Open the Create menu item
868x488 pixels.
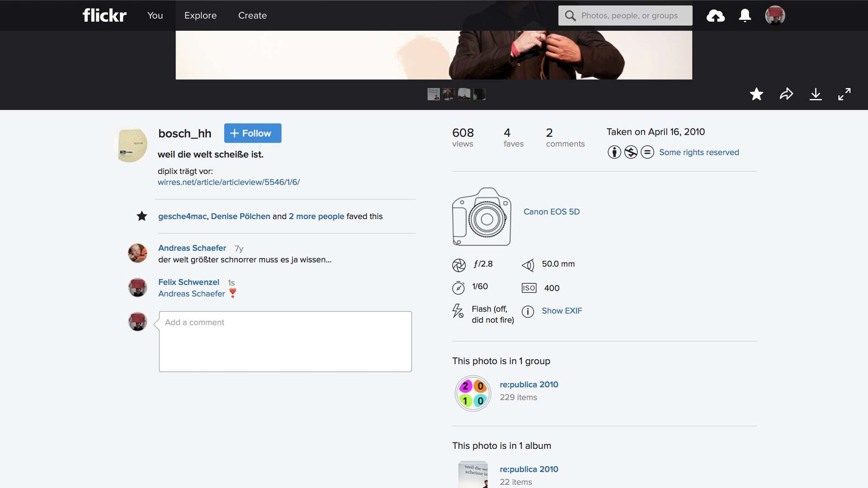point(252,15)
